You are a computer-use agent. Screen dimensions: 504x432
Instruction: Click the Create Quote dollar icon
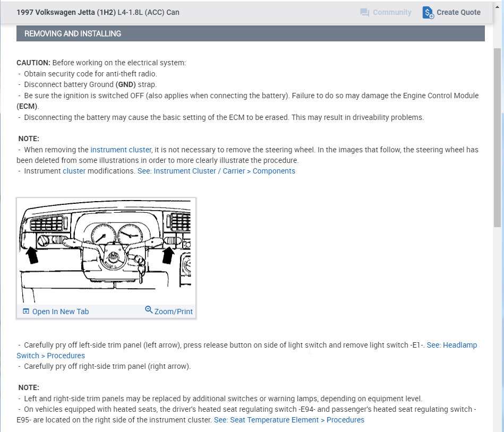428,13
